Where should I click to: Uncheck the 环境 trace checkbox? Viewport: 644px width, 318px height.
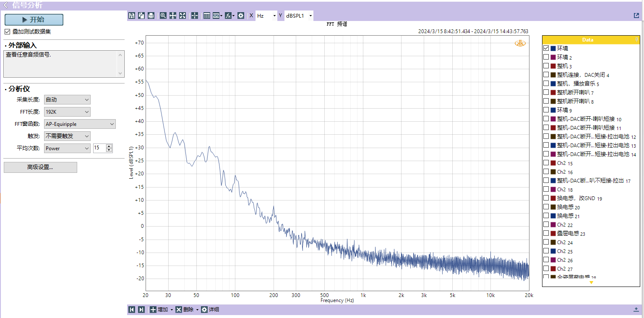[x=546, y=48]
